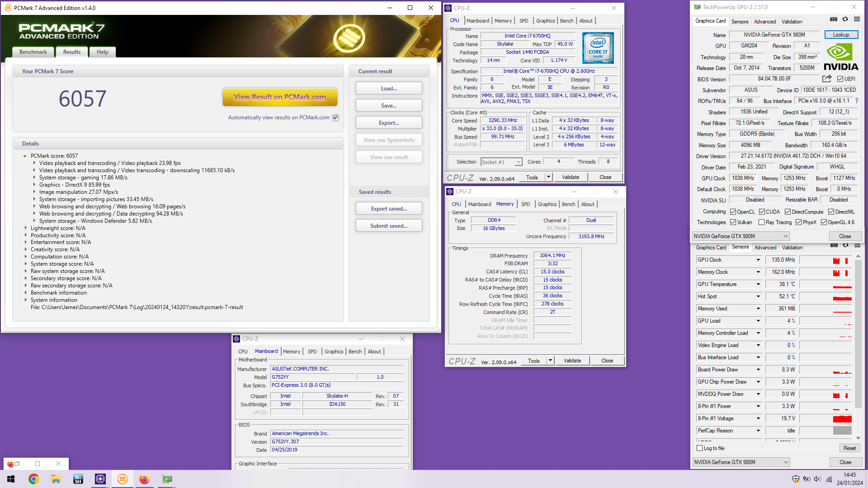The height and width of the screenshot is (488, 868).
Task: Click the GPU-Z icon in the taskbar
Action: tap(167, 479)
